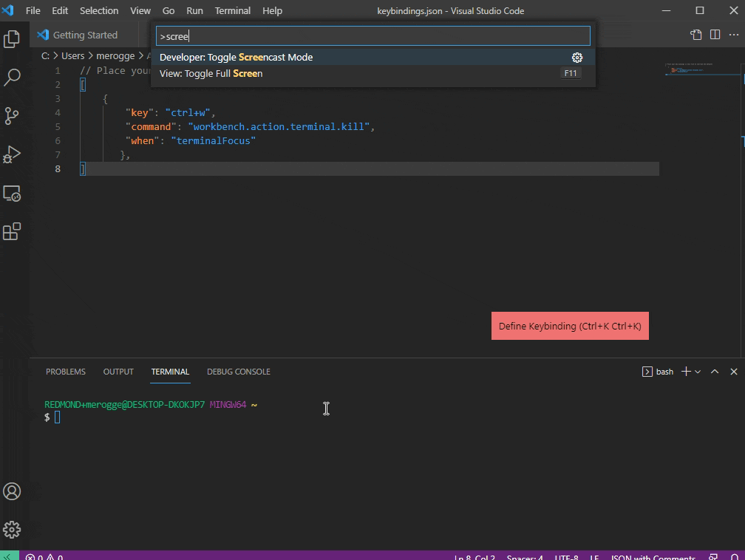Select the Search icon in the activity bar
Screen dimensions: 745x560
pyautogui.click(x=11, y=78)
